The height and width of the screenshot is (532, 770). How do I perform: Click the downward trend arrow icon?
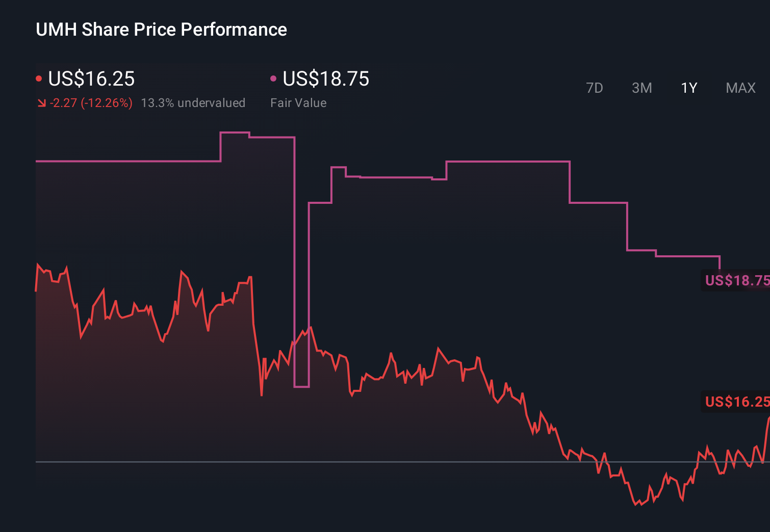41,103
